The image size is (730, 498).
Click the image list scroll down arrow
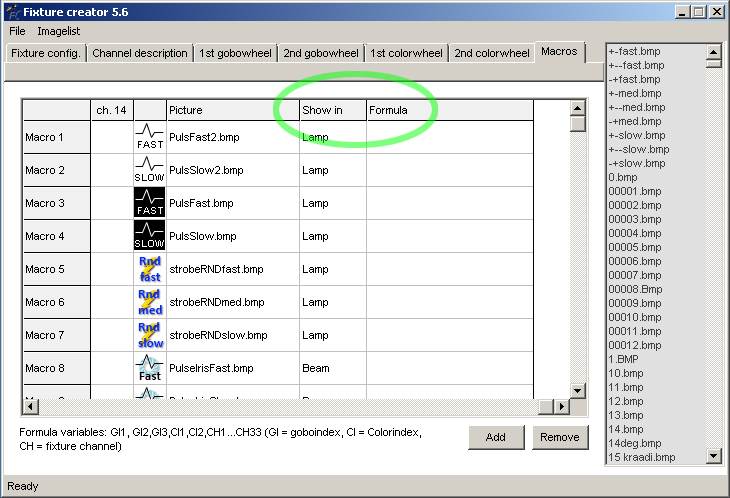click(713, 456)
